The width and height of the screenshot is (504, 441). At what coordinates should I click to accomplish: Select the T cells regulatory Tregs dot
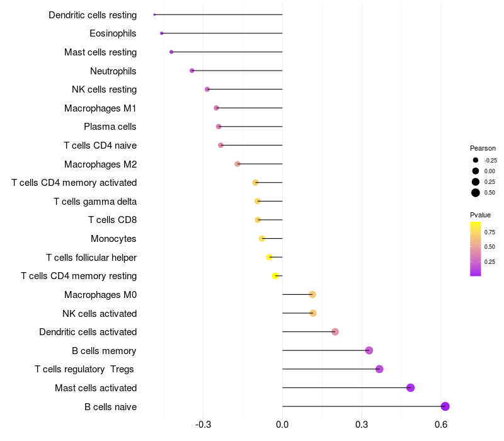point(379,369)
